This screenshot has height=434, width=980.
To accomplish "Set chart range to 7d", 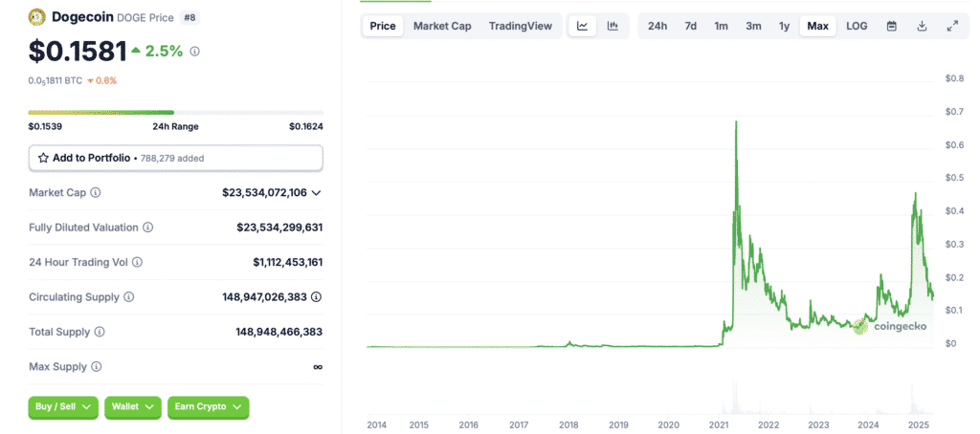I will click(691, 26).
